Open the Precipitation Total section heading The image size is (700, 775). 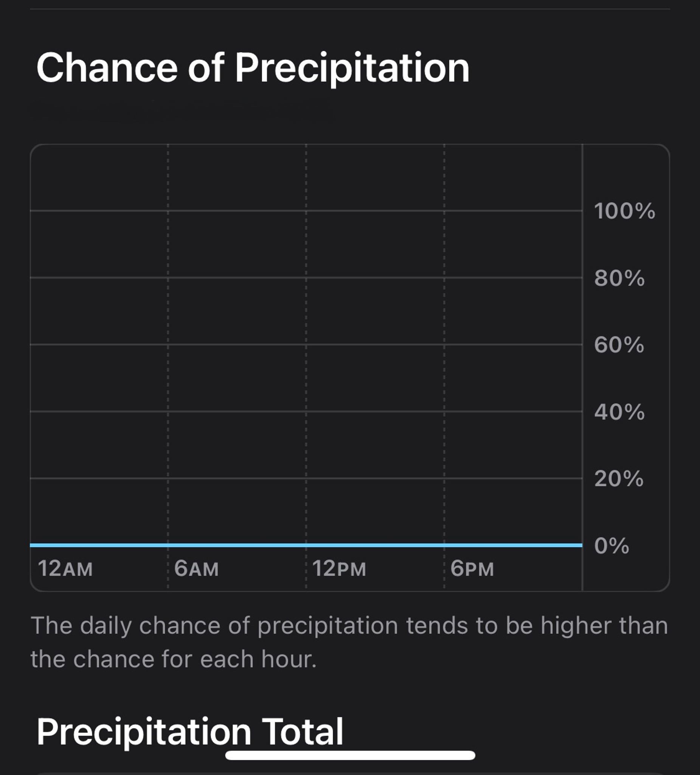pos(190,731)
